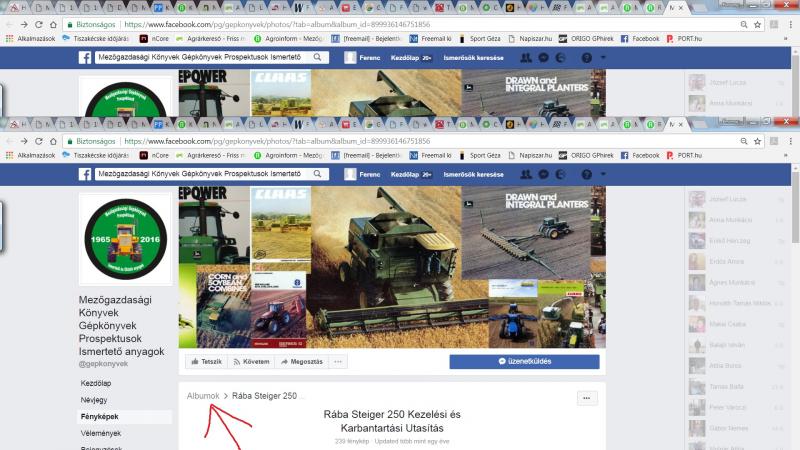Viewport: 800px width, 450px height.
Task: Open Sport Géza bookmark in the front window
Action: click(x=480, y=156)
